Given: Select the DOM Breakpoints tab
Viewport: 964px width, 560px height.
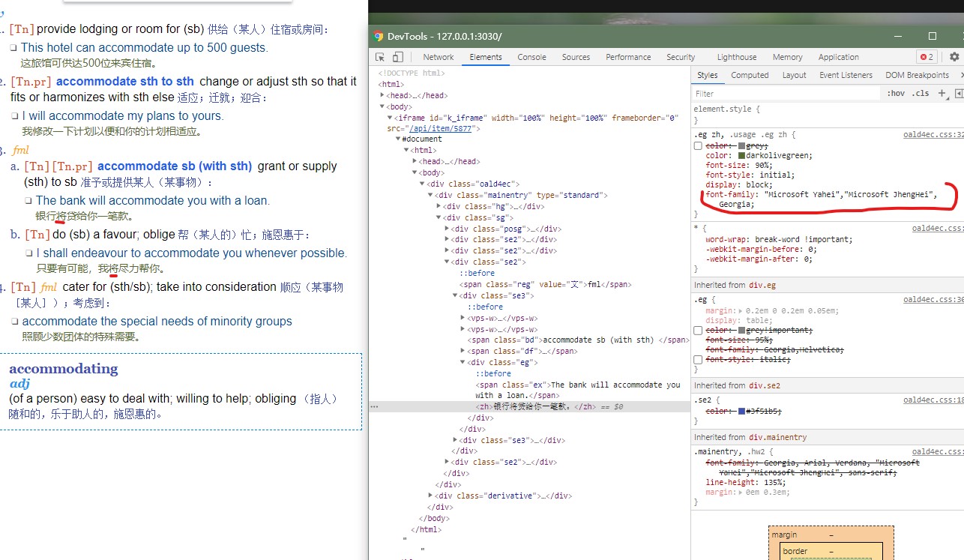Looking at the screenshot, I should [917, 75].
